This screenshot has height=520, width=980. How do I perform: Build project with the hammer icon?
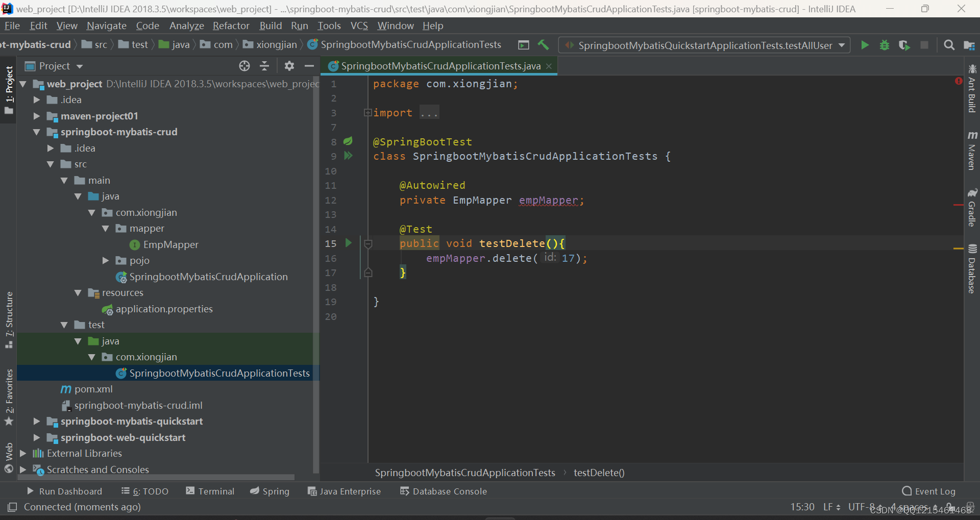tap(543, 45)
